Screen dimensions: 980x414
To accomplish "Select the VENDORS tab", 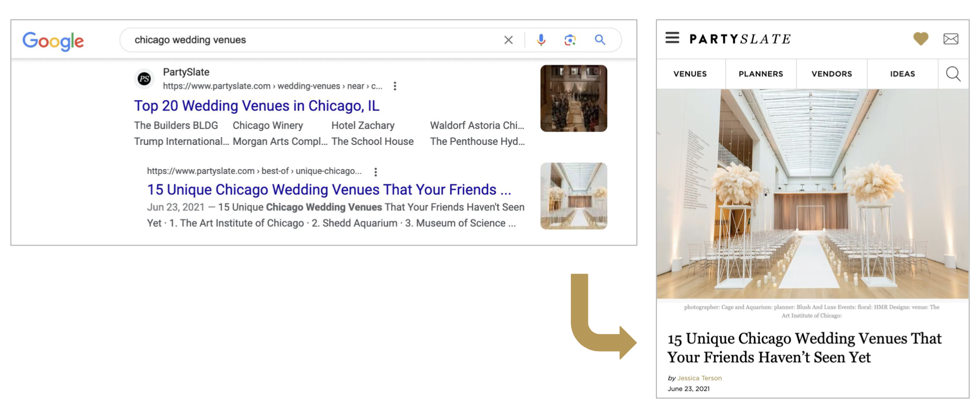I will [832, 74].
